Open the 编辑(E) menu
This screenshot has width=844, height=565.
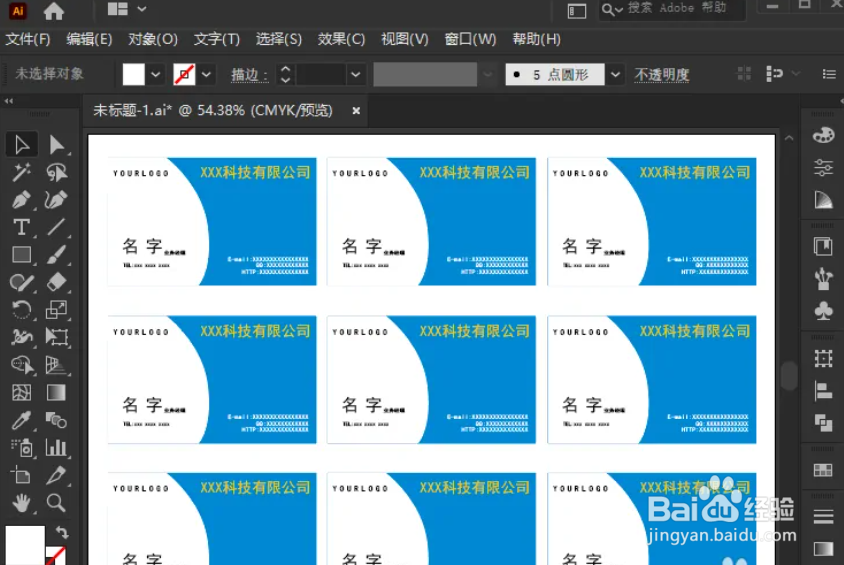tap(89, 39)
